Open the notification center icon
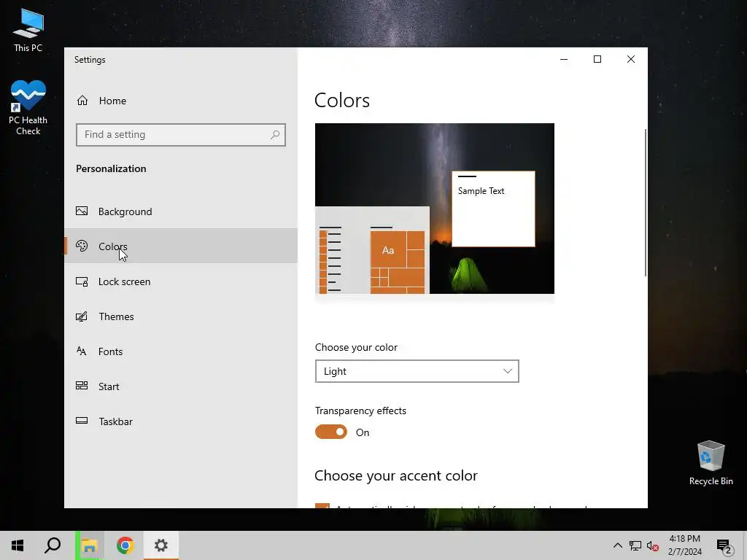747x560 pixels. [724, 546]
